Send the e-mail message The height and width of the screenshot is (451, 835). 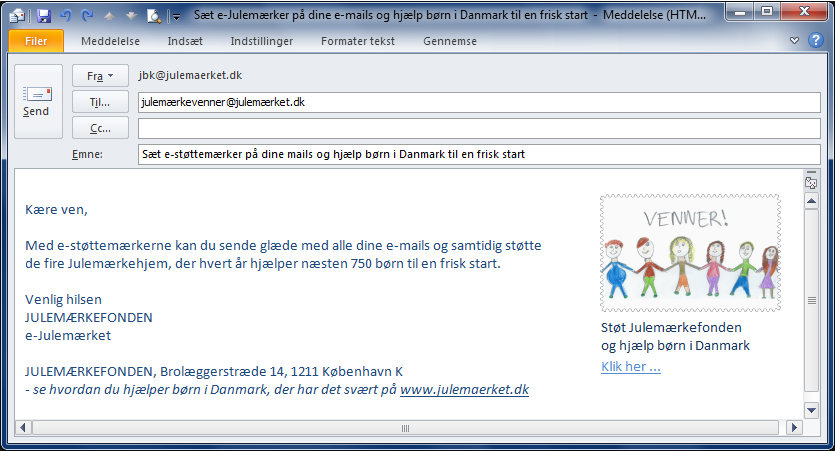38,101
